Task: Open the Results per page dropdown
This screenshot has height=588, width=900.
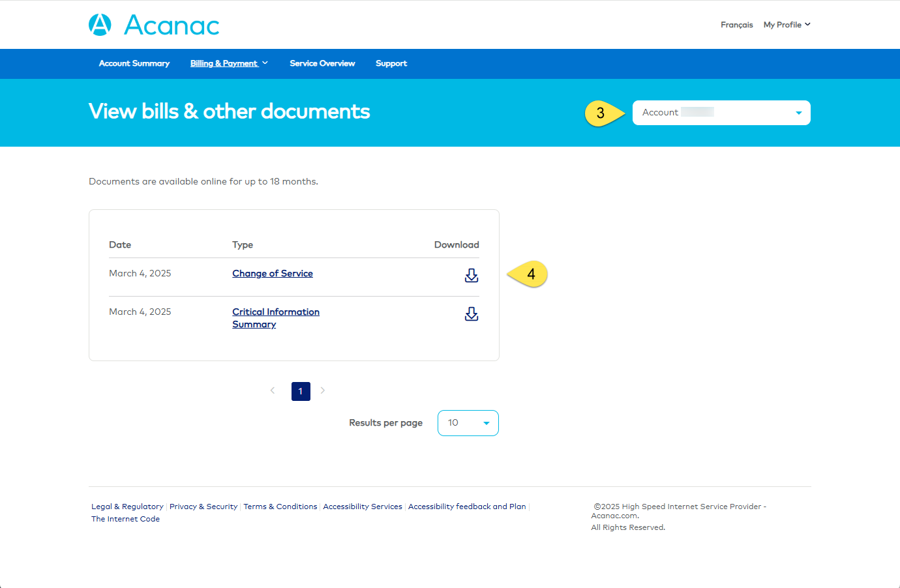Action: (x=468, y=422)
